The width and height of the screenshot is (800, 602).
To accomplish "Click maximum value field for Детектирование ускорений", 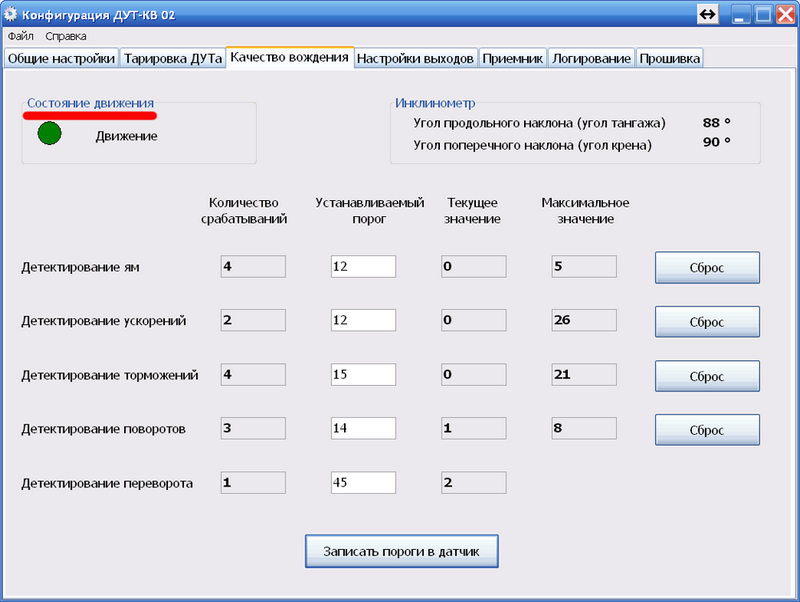I will pyautogui.click(x=584, y=320).
